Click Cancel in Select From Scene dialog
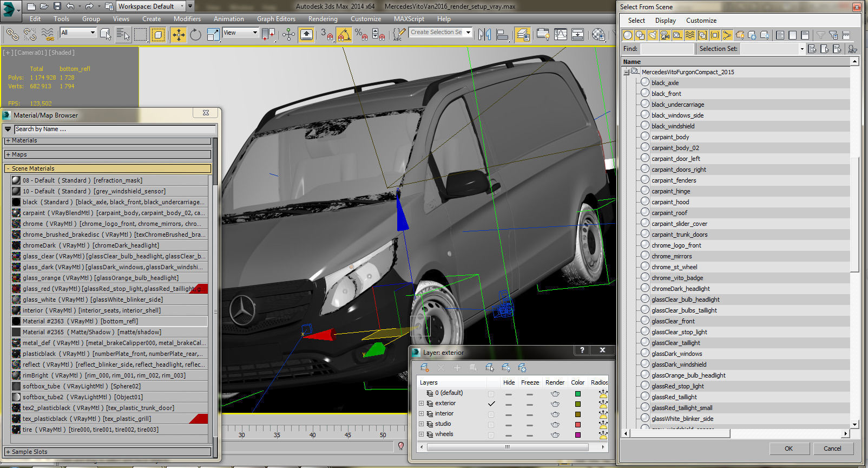 click(x=832, y=448)
